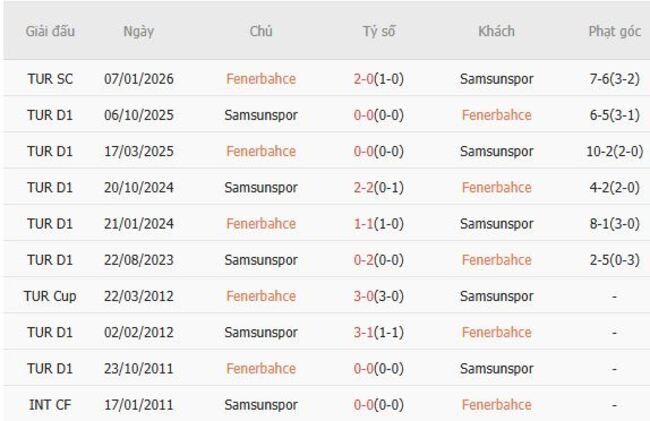The width and height of the screenshot is (650, 421).
Task: Click Fenerbahce away team on 20/10/2024
Action: tap(497, 187)
